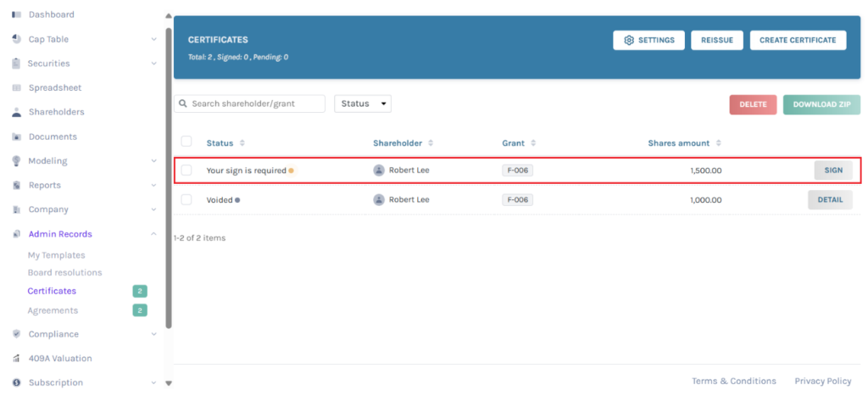Click the Shareholders person icon
Viewport: 868px width, 396px height.
tap(17, 112)
